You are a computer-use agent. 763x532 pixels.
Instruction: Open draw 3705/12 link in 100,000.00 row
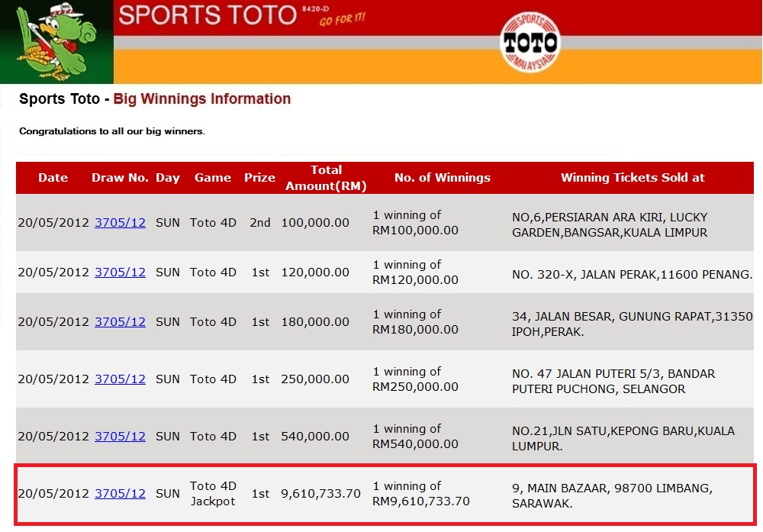coord(120,223)
